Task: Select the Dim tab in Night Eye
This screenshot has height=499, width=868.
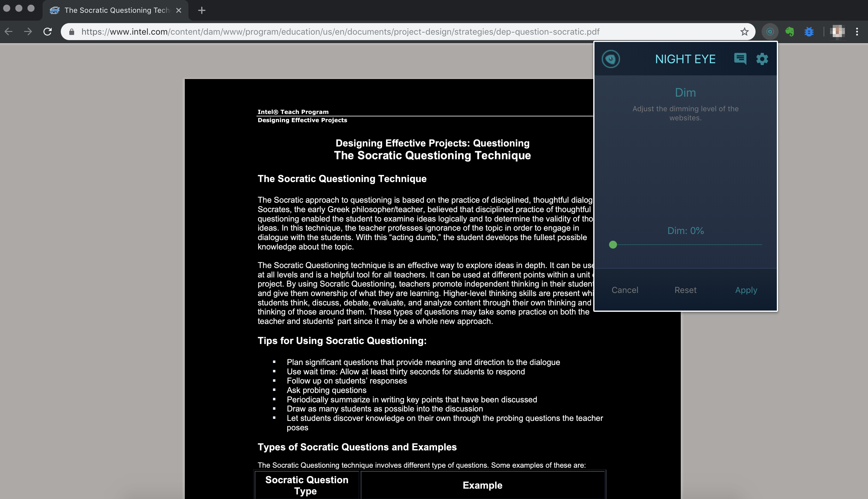Action: 685,92
